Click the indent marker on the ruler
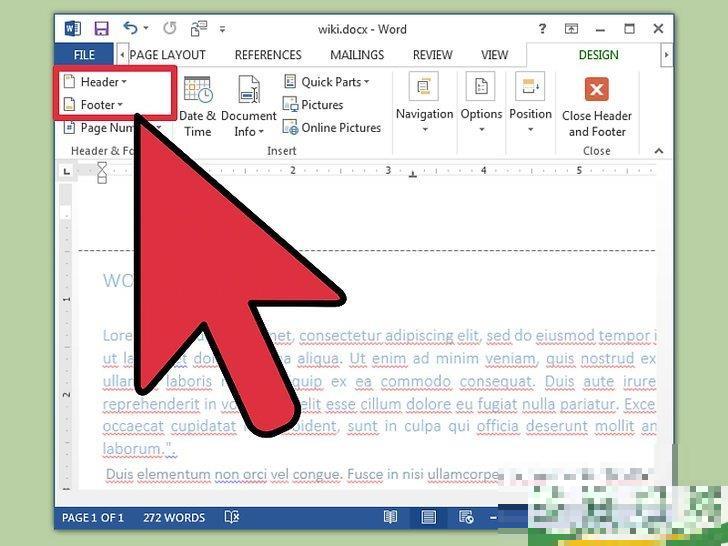The width and height of the screenshot is (728, 546). [101, 174]
